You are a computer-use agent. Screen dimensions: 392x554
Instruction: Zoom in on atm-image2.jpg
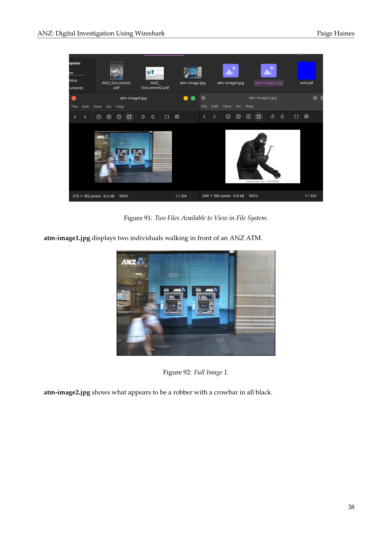238,117
